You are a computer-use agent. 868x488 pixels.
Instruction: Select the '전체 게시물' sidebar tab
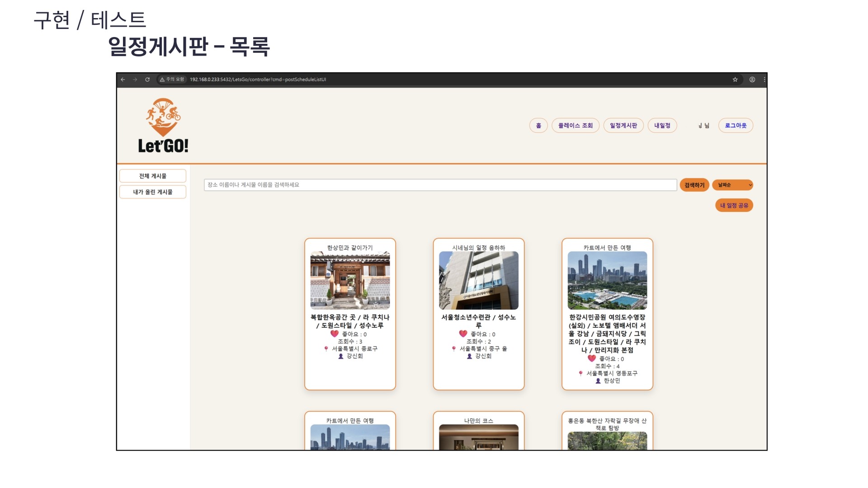point(153,176)
